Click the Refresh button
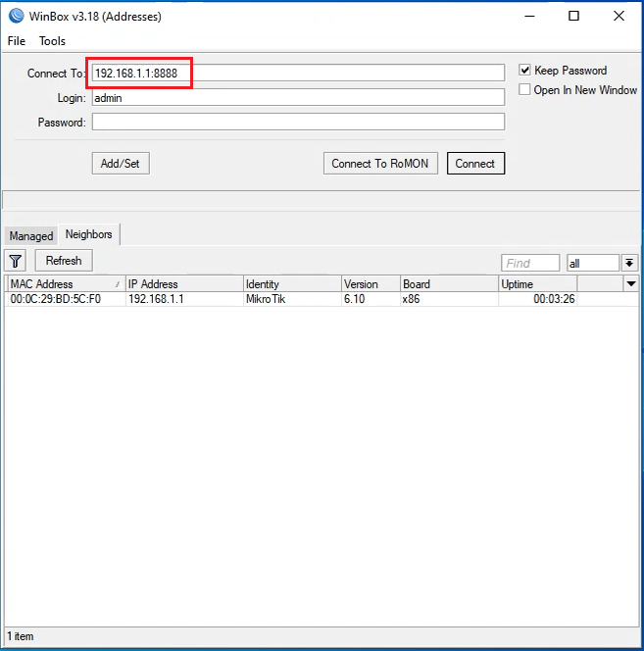This screenshot has width=644, height=651. (64, 261)
